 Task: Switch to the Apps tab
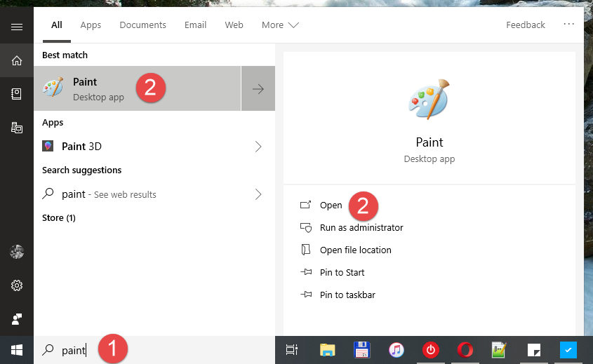91,25
